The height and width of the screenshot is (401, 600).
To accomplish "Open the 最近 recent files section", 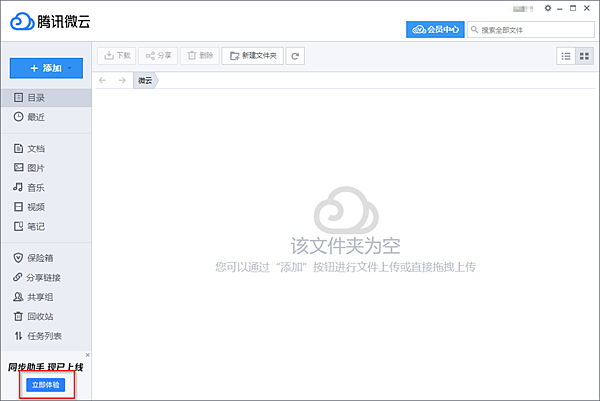I will pos(46,117).
